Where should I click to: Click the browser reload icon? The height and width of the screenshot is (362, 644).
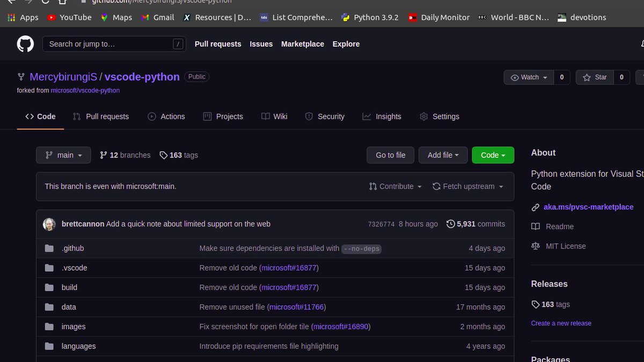click(47, 2)
